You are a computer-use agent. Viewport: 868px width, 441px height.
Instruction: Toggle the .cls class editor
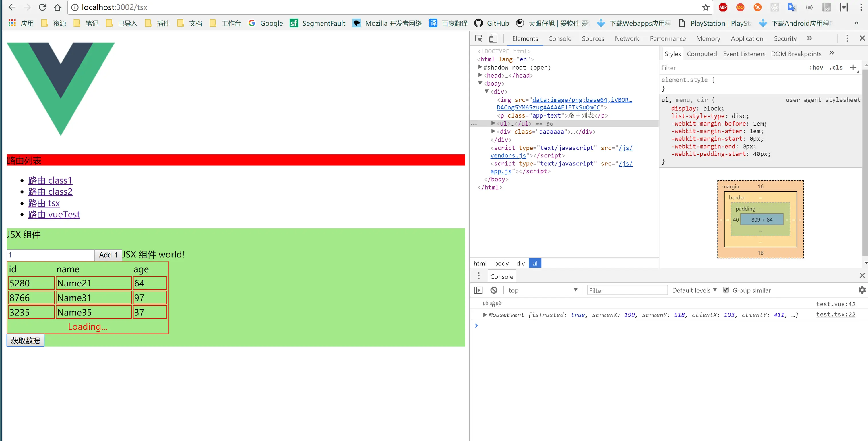[836, 68]
